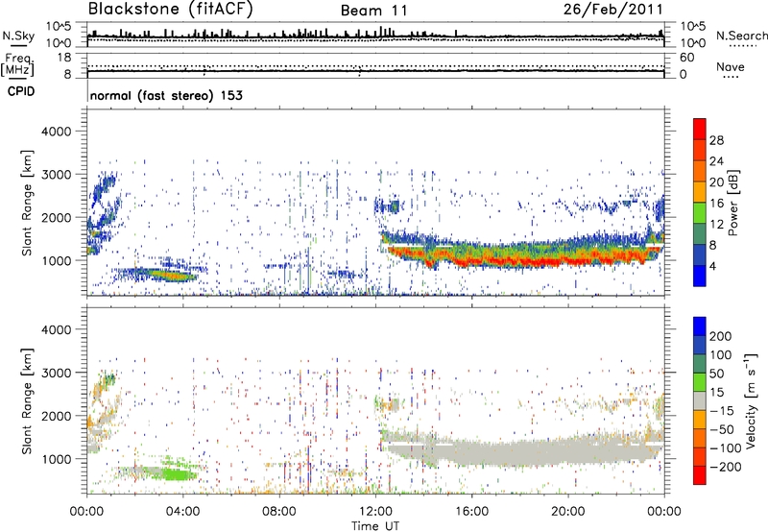This screenshot has width=768, height=532.
Task: Click the "CPID" row label
Action: [21, 91]
